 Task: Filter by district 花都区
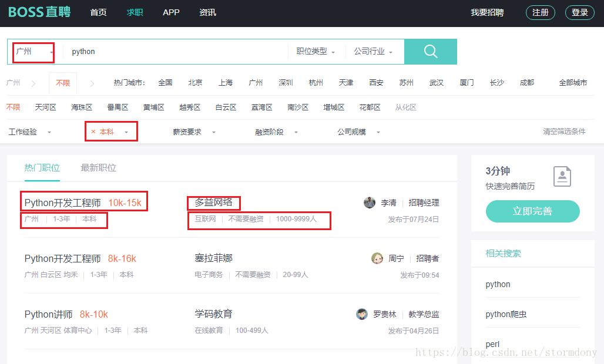pyautogui.click(x=370, y=107)
